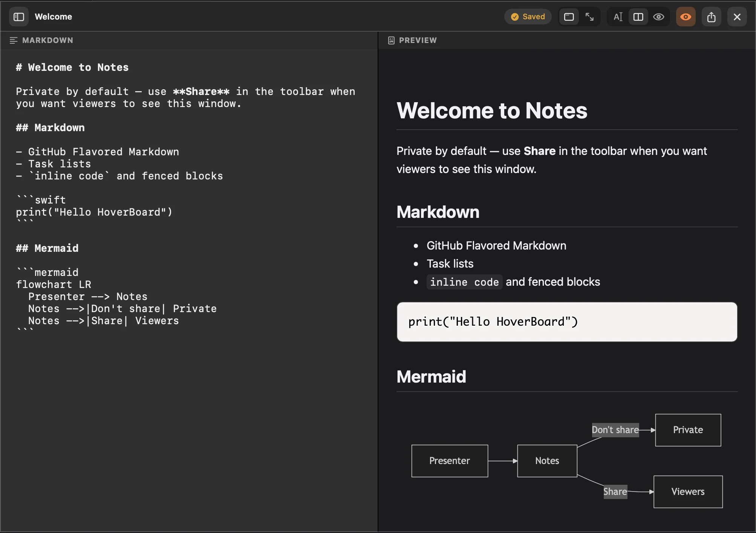Image resolution: width=756 pixels, height=533 pixels.
Task: Click the 'Welcome to Notes' preview heading
Action: [x=492, y=110]
